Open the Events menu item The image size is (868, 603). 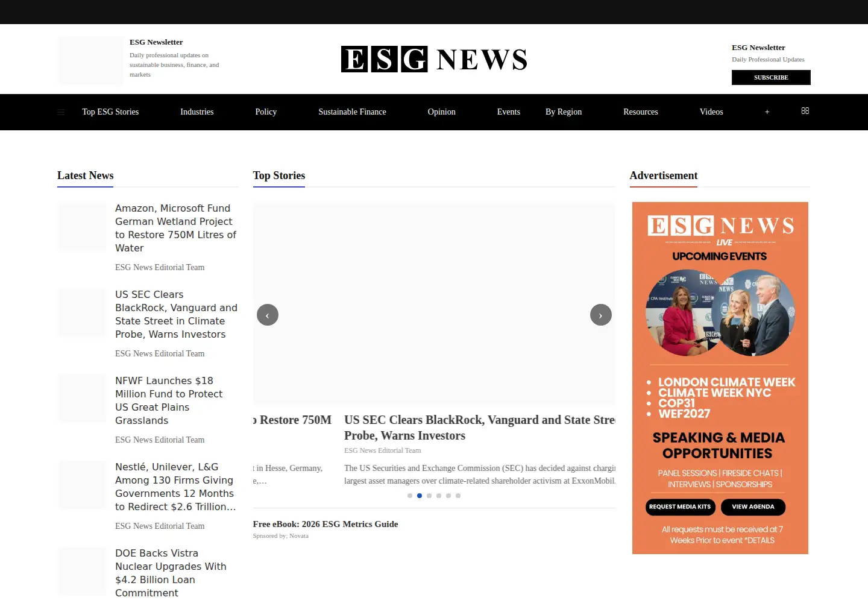509,112
